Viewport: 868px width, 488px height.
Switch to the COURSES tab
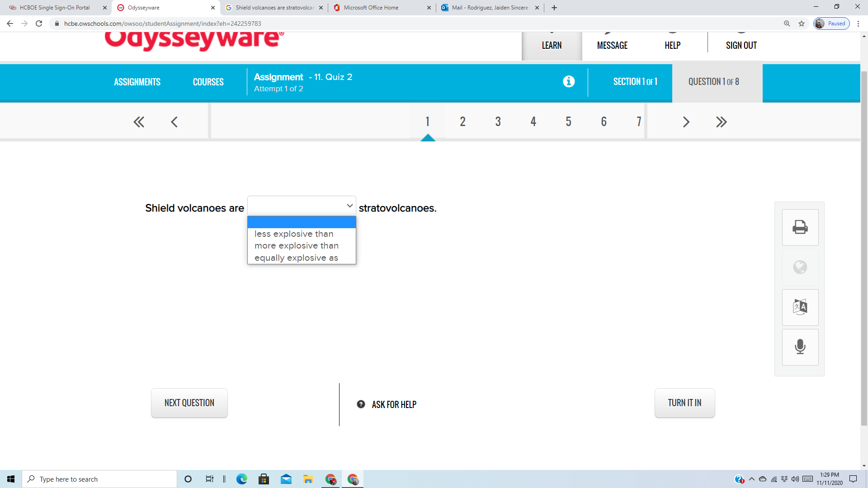click(208, 82)
